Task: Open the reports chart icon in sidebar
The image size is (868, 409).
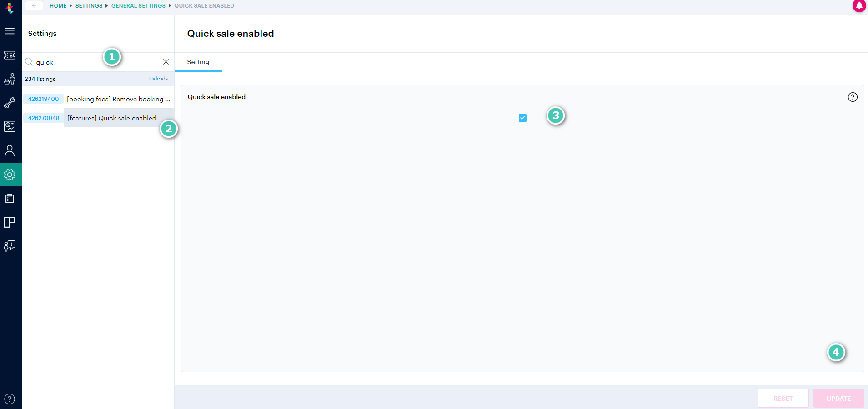Action: pos(10,126)
